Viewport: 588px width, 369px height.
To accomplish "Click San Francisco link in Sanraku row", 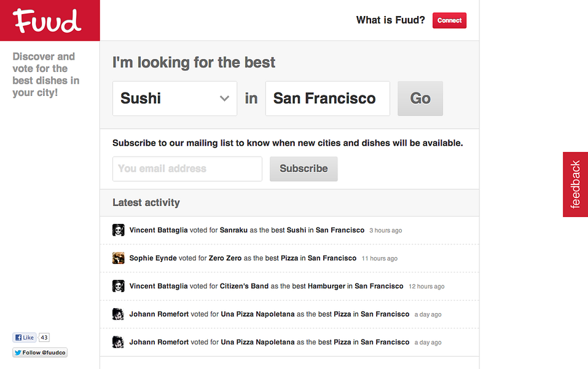I will pos(340,230).
